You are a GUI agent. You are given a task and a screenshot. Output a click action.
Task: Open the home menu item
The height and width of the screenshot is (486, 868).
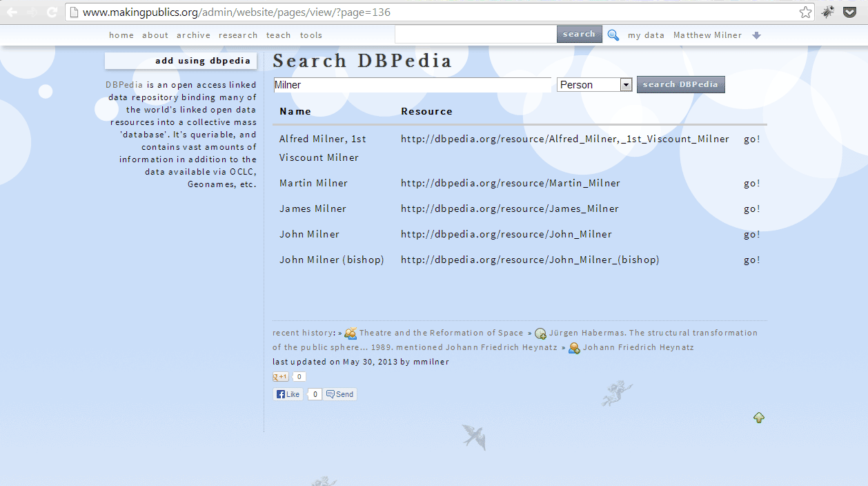coord(121,35)
